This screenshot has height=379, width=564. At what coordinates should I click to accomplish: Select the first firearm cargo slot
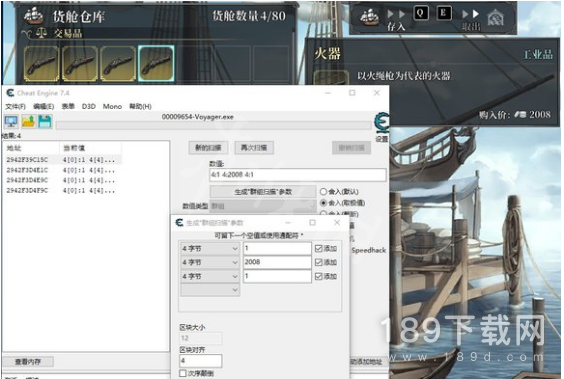pyautogui.click(x=41, y=64)
